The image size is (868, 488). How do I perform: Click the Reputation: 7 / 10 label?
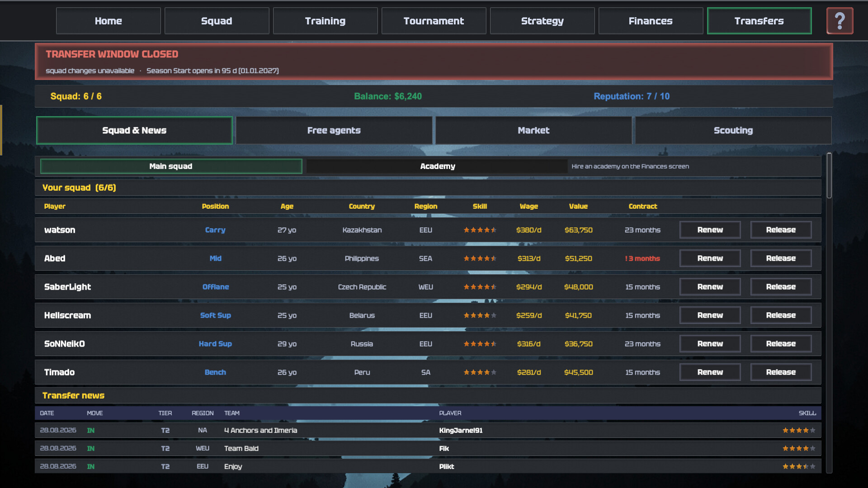[632, 96]
